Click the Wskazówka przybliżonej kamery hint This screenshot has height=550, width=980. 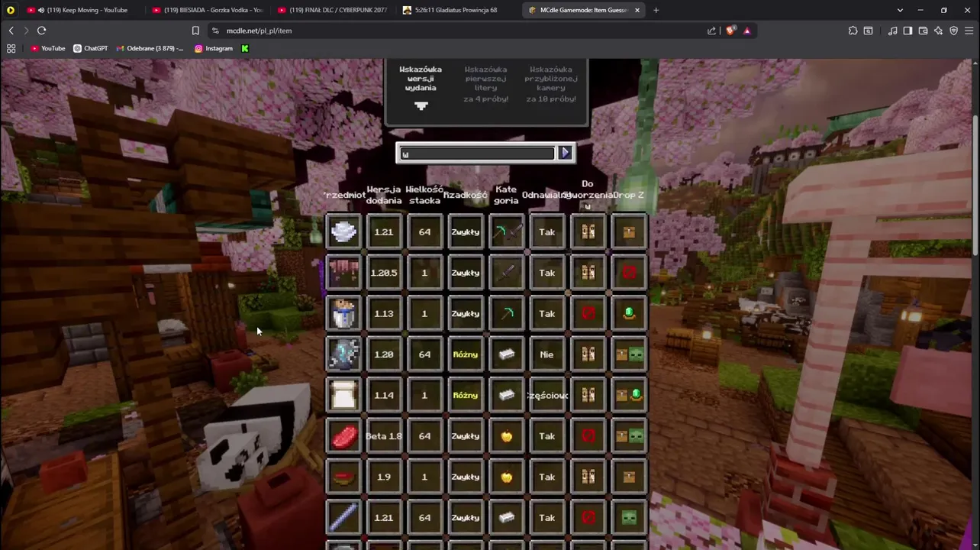click(x=551, y=83)
